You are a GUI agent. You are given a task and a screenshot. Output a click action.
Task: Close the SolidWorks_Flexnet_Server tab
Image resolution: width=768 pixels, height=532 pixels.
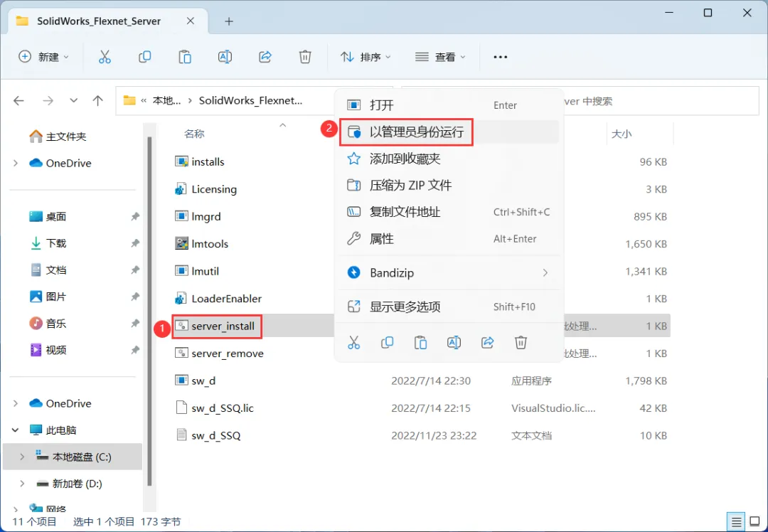(191, 21)
